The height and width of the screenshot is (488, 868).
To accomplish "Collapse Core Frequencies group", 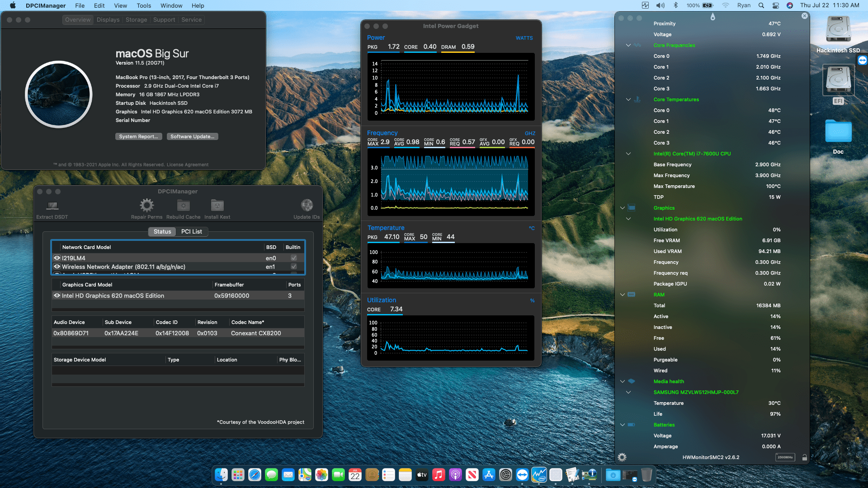I will [628, 45].
